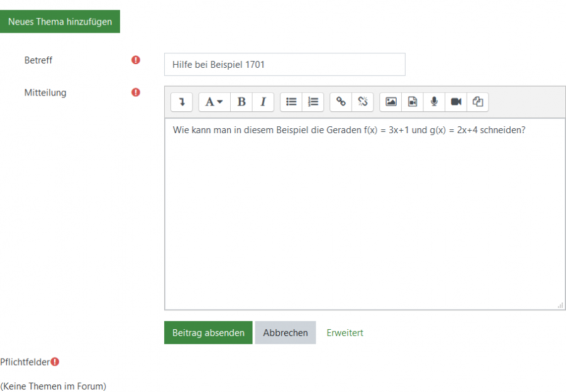Screen dimensions: 566x392
Task: Click the required icon beside Betreff
Action: [136, 60]
